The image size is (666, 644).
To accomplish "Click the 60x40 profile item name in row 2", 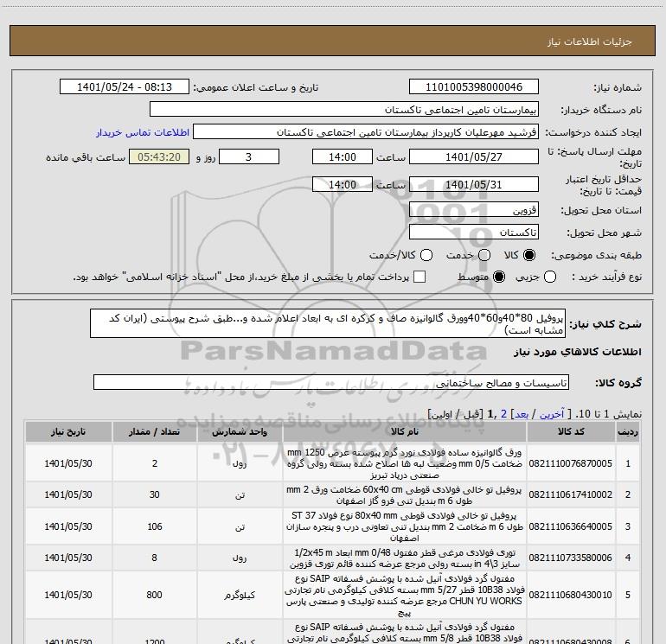I will [405, 495].
